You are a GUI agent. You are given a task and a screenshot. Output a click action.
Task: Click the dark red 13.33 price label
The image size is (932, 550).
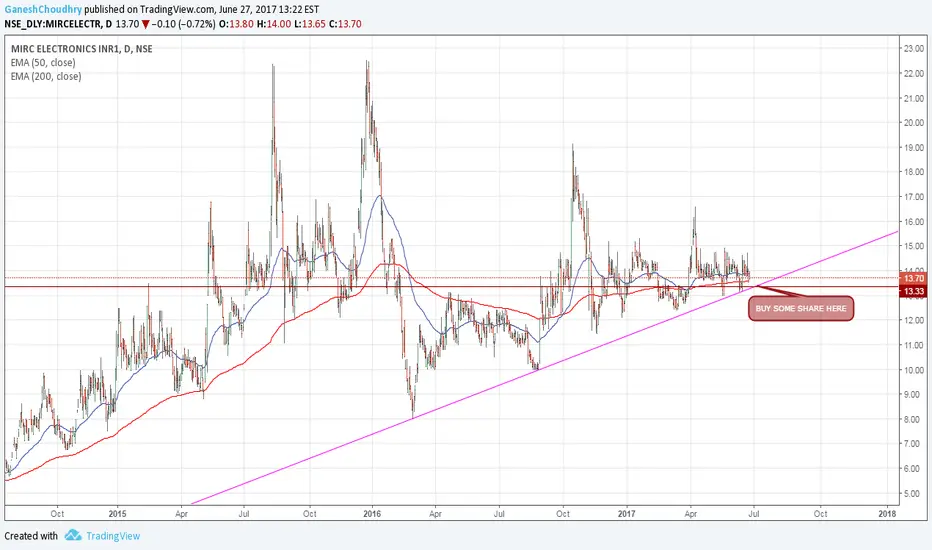pos(914,291)
